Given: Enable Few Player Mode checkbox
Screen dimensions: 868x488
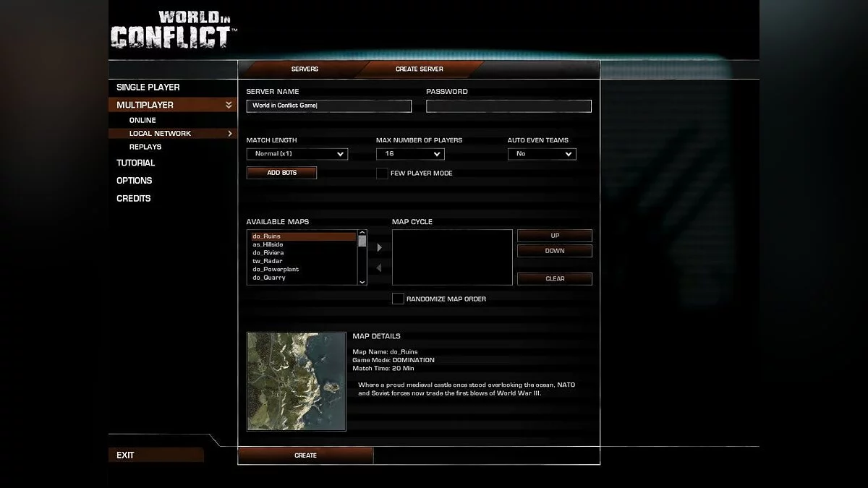Looking at the screenshot, I should click(382, 174).
